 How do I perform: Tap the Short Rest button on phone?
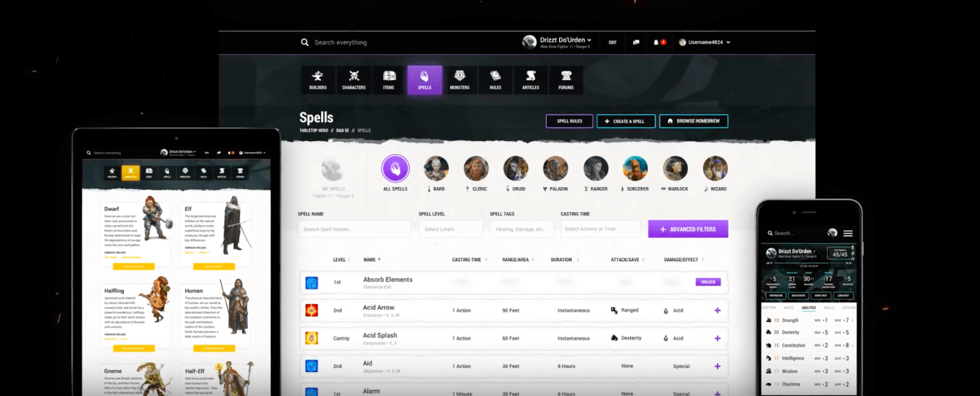coord(821,295)
